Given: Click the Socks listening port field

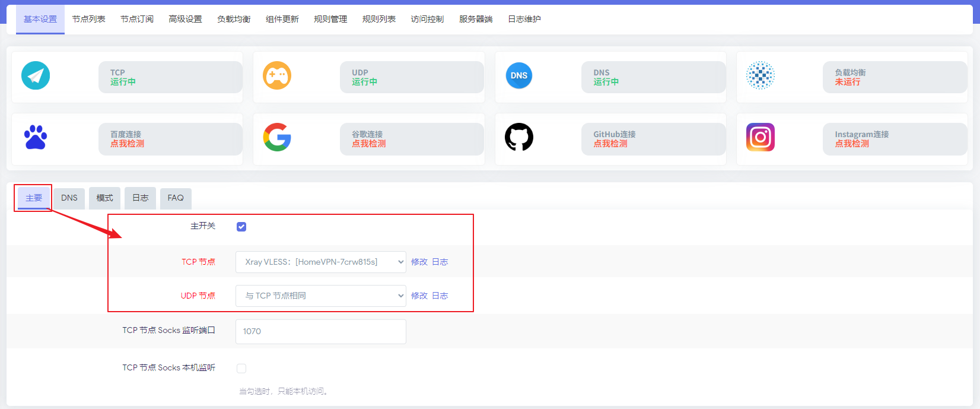Looking at the screenshot, I should pyautogui.click(x=320, y=331).
